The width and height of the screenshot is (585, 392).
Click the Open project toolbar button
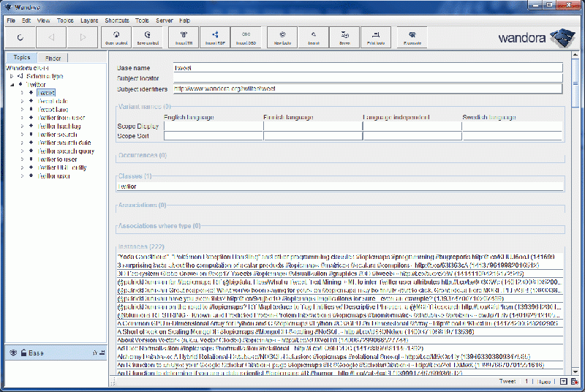[x=116, y=37]
